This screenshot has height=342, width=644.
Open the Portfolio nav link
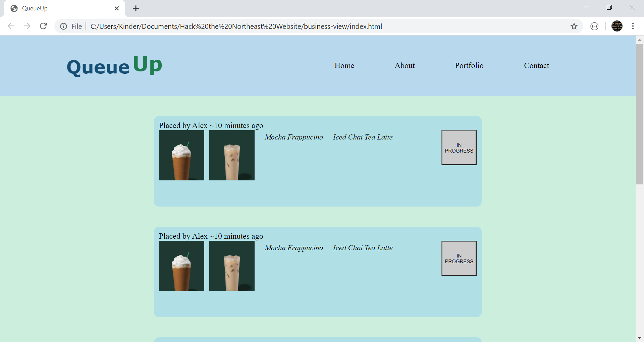[469, 65]
